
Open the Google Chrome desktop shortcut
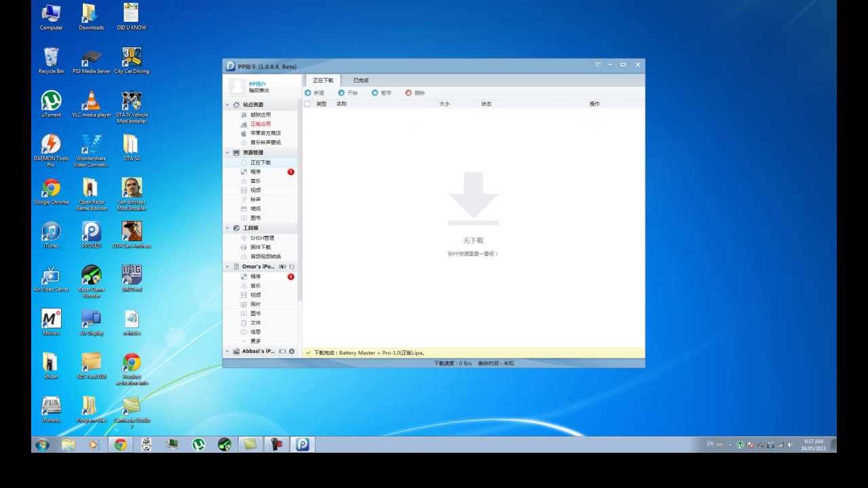[x=51, y=192]
